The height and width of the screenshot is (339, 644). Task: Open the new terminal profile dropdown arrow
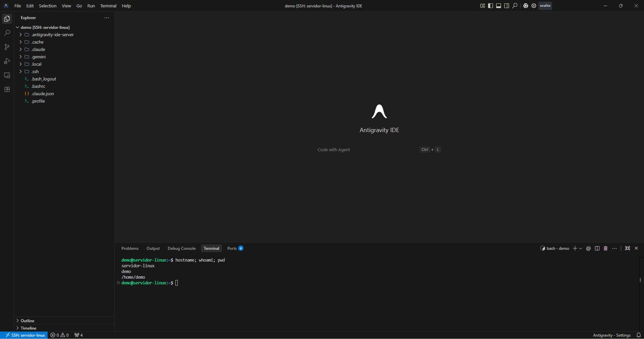tap(581, 248)
